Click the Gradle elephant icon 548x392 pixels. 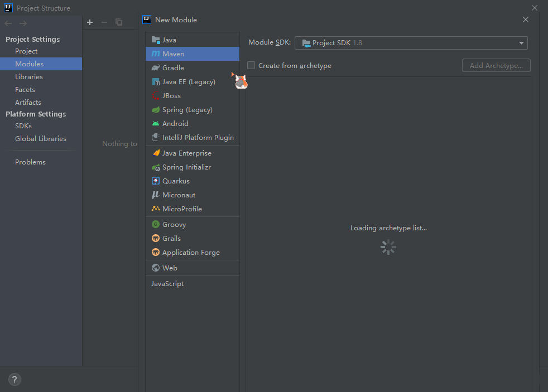(156, 67)
